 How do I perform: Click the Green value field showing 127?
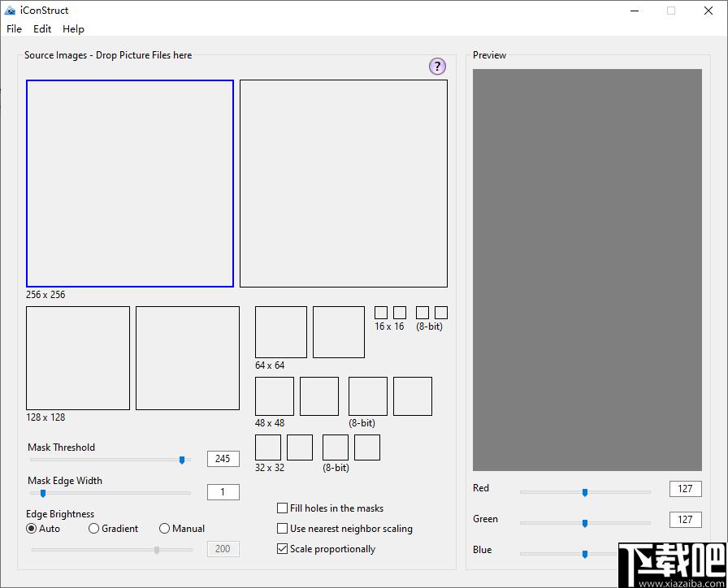click(685, 520)
